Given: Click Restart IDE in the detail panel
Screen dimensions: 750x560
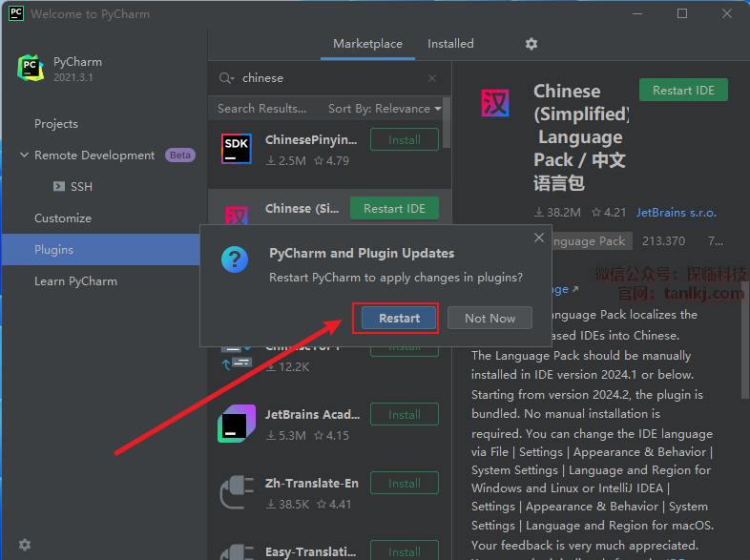Looking at the screenshot, I should [x=683, y=90].
